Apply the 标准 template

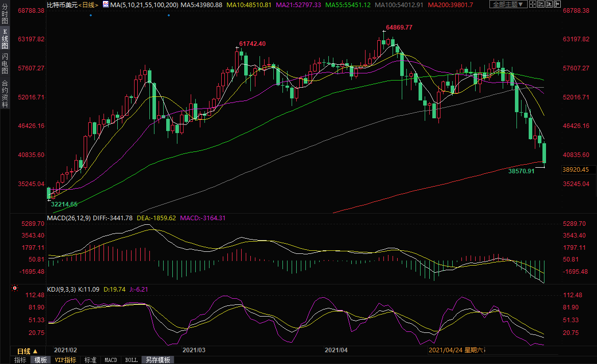tap(91, 360)
